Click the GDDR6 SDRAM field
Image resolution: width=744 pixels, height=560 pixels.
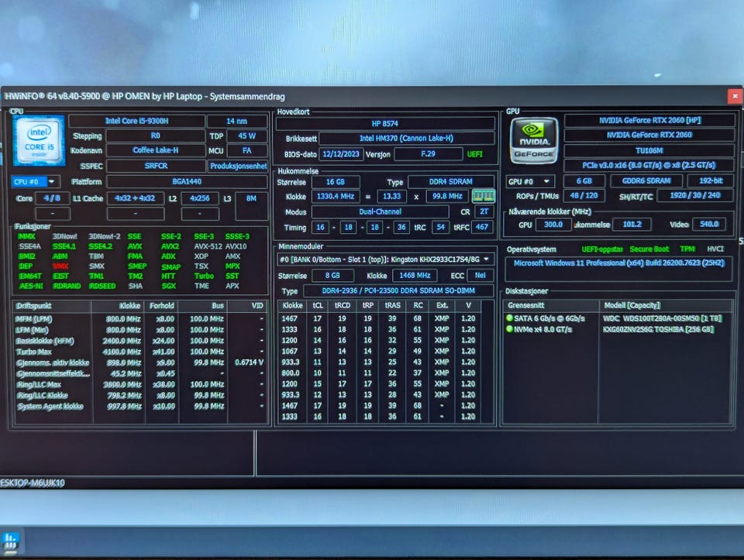(x=646, y=181)
